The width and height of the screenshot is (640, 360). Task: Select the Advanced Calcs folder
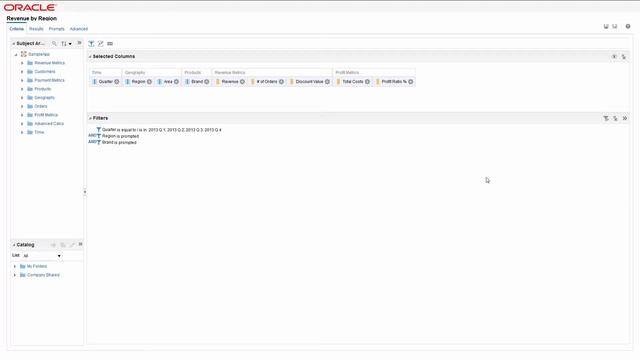(x=49, y=124)
